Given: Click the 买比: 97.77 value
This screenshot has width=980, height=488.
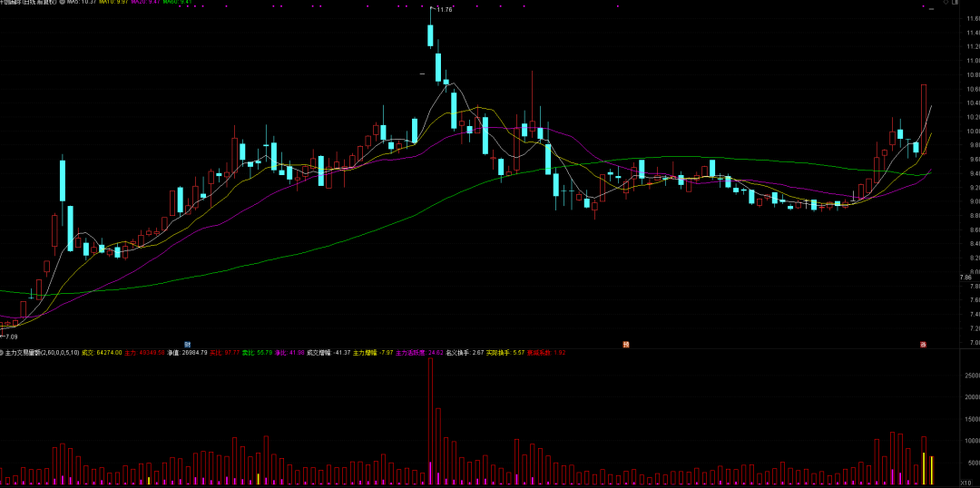Looking at the screenshot, I should pyautogui.click(x=224, y=353).
